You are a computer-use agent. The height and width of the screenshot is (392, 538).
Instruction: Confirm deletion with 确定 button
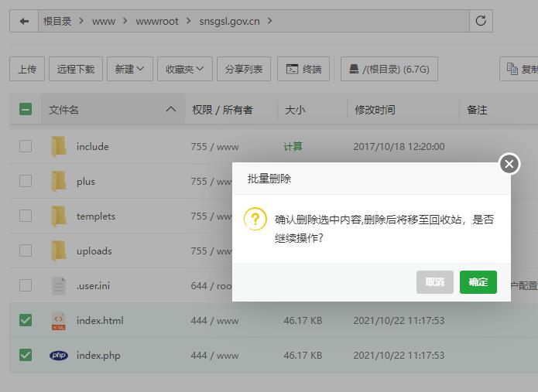click(478, 282)
